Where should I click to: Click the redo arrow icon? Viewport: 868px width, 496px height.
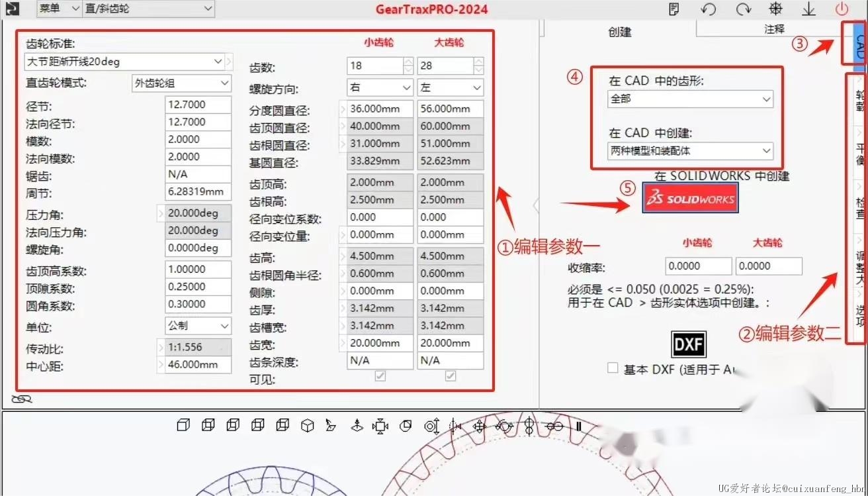743,9
